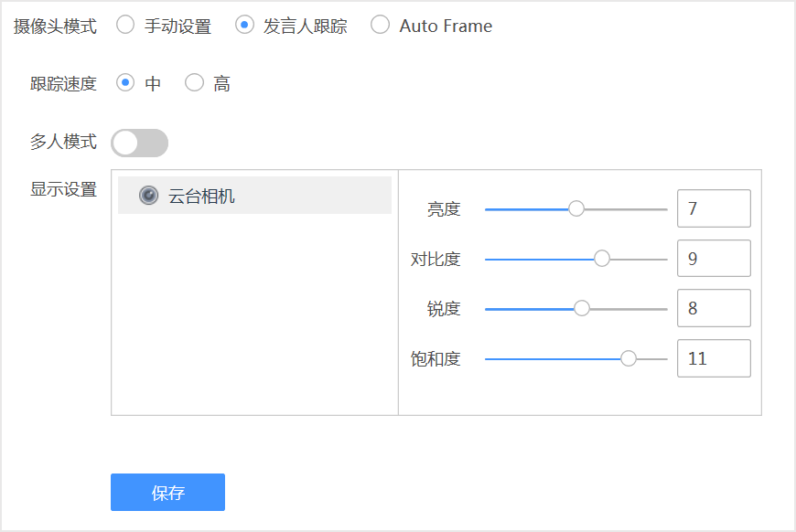Click the 云台相机 camera icon
This screenshot has width=796, height=532.
[148, 196]
